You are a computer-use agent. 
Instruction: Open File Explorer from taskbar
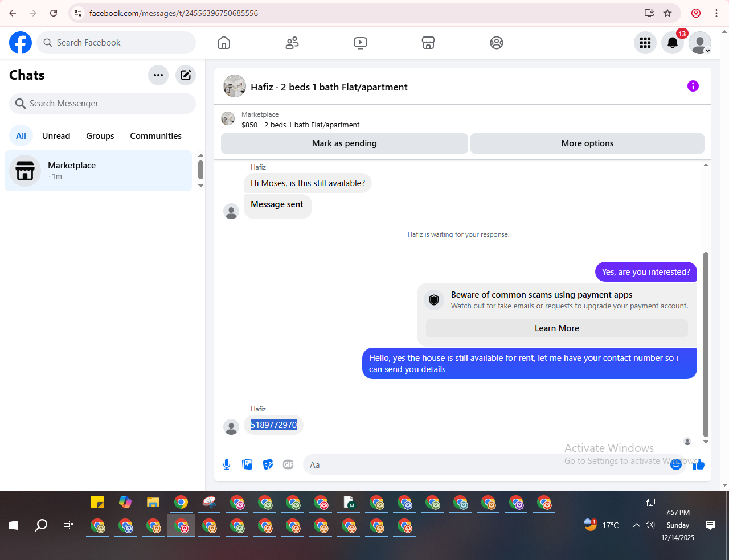point(153,502)
